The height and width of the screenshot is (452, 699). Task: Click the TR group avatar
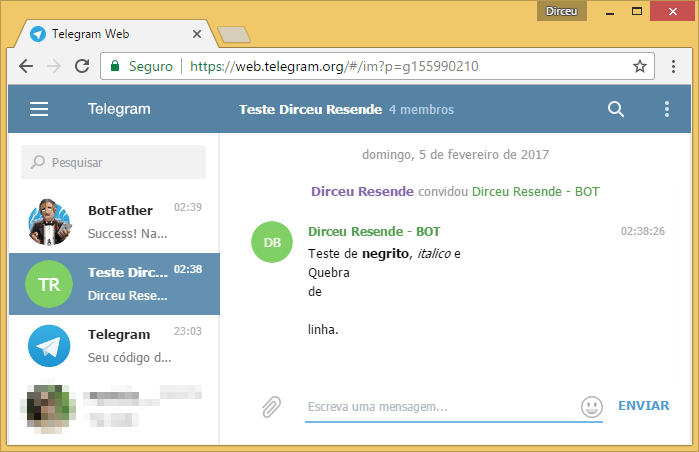[49, 284]
